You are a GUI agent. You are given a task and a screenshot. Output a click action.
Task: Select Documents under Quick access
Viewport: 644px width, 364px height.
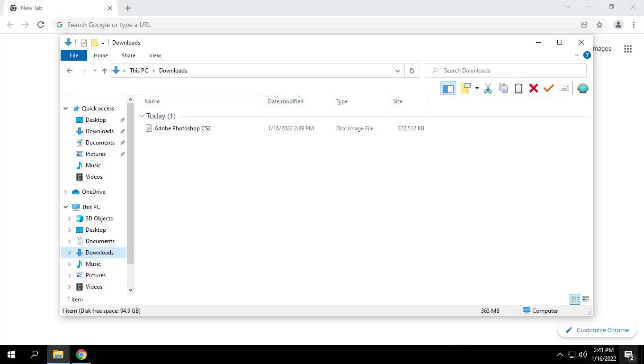pyautogui.click(x=100, y=143)
